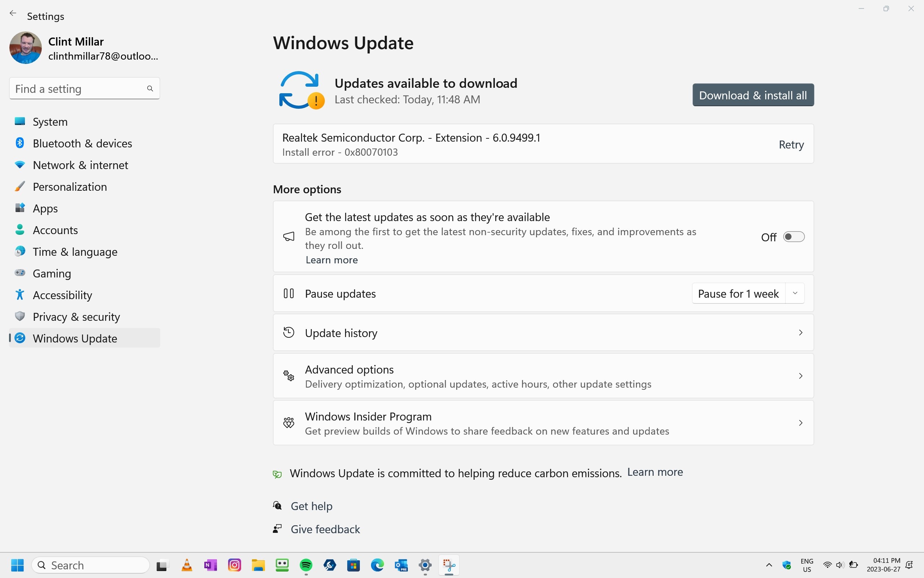This screenshot has width=924, height=578.
Task: Open Instagram from the taskbar
Action: (235, 565)
